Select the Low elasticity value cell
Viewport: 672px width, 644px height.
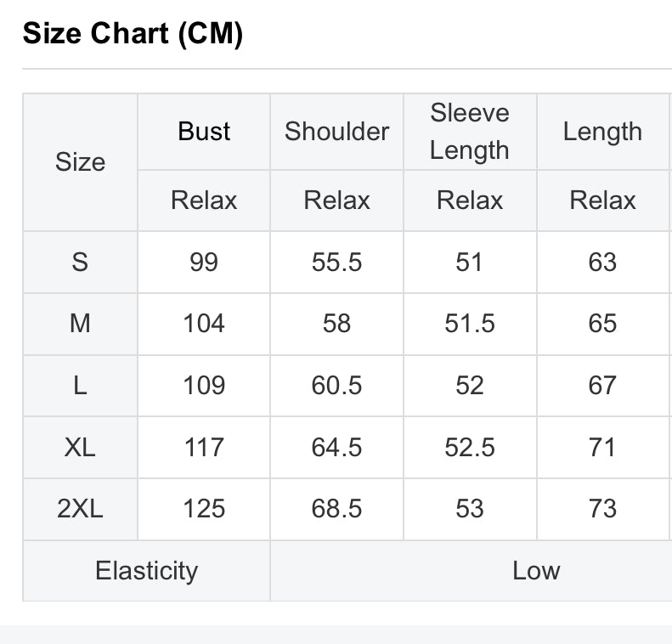pyautogui.click(x=472, y=571)
